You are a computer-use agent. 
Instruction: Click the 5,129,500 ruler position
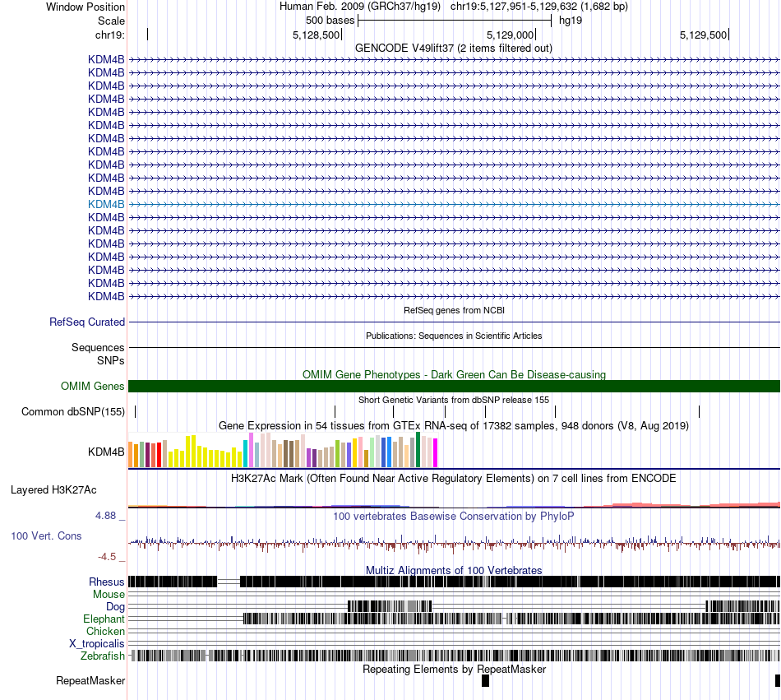coord(703,35)
